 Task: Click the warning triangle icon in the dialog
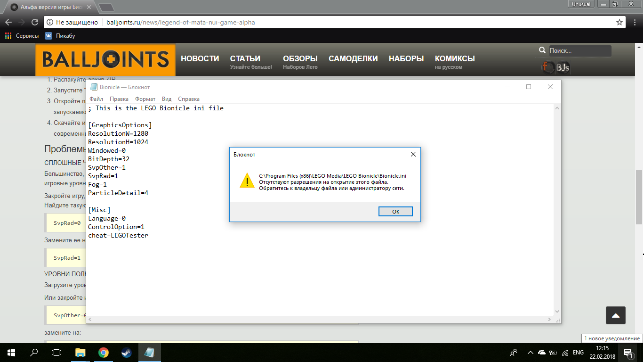pyautogui.click(x=247, y=181)
